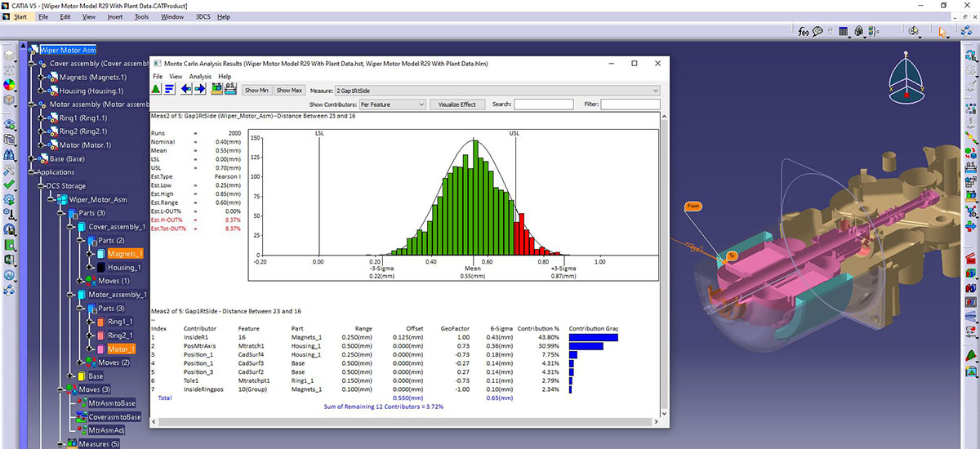980x449 pixels.
Task: Select Magnets_1 in the DCS tree
Action: tap(124, 254)
